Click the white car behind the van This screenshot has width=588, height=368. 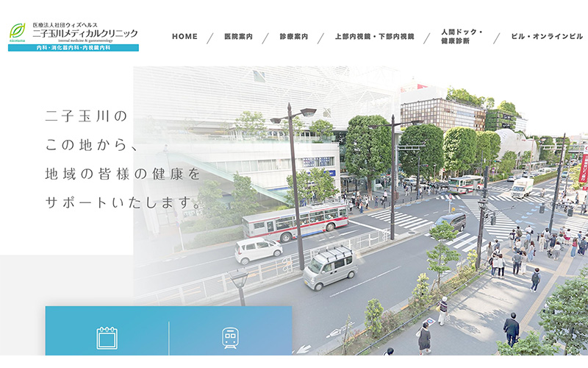(x=258, y=250)
